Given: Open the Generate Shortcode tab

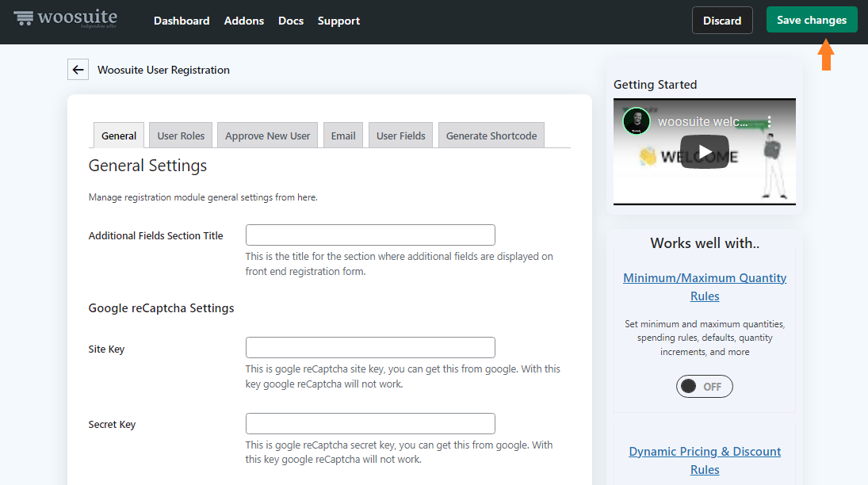Looking at the screenshot, I should pyautogui.click(x=491, y=136).
